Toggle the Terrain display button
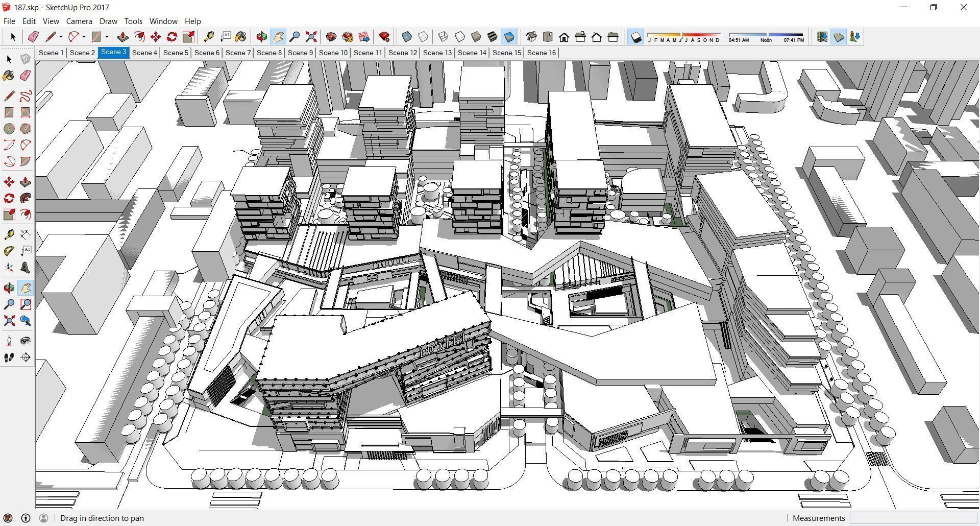The height and width of the screenshot is (526, 980). coord(838,37)
